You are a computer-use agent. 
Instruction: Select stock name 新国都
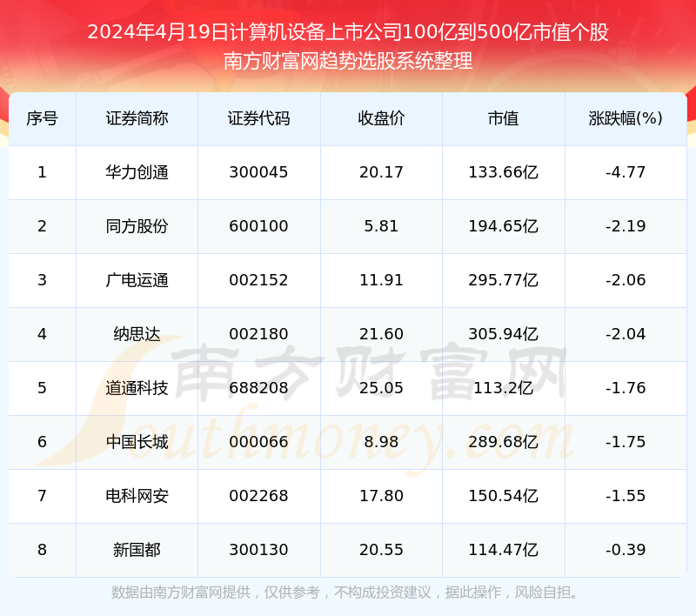click(x=137, y=550)
